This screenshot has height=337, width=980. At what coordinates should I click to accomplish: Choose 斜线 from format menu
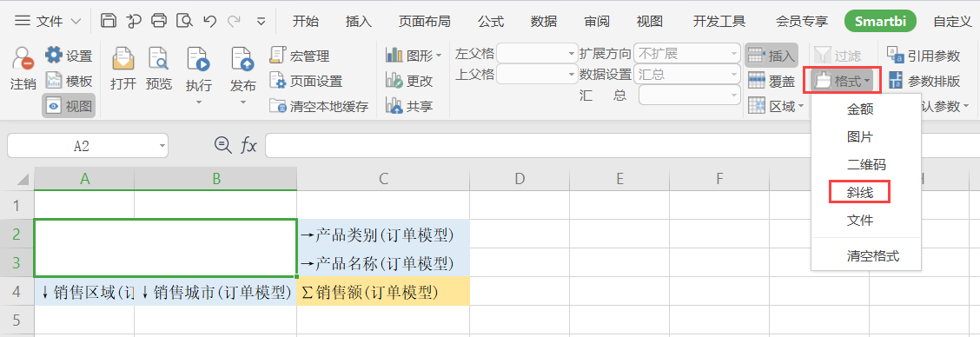tap(859, 193)
